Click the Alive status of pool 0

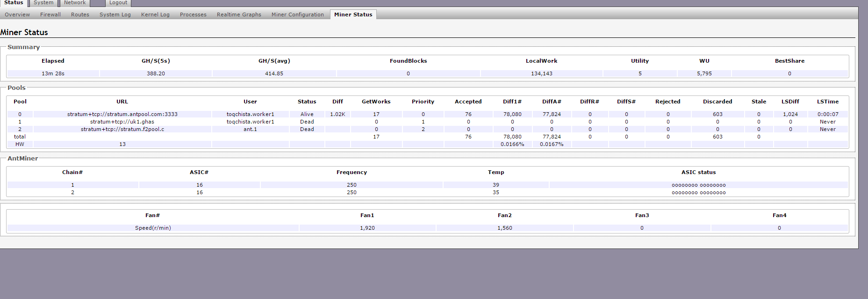coord(307,114)
